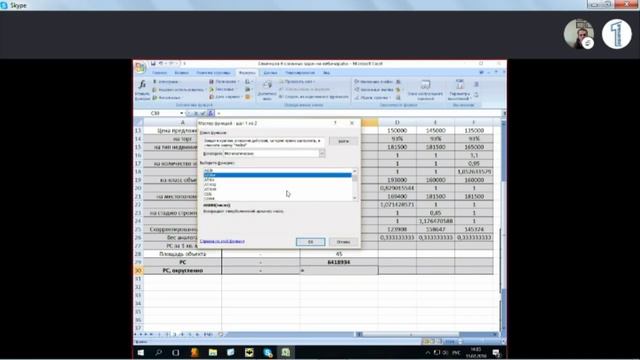This screenshot has width=640, height=360.
Task: Click the help question mark in dialog
Action: tap(335, 123)
